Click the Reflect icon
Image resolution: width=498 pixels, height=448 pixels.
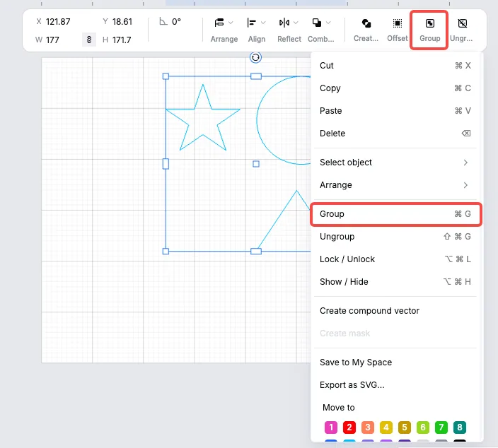point(284,23)
